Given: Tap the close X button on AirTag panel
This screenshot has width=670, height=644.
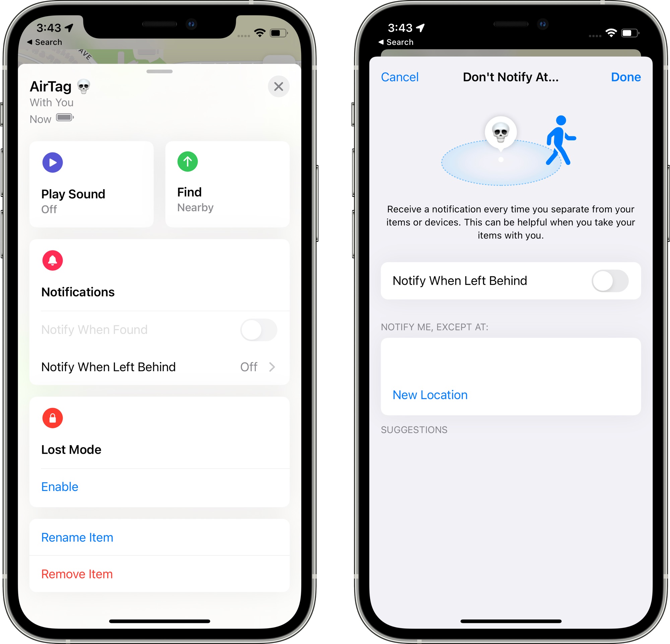Looking at the screenshot, I should (x=279, y=85).
